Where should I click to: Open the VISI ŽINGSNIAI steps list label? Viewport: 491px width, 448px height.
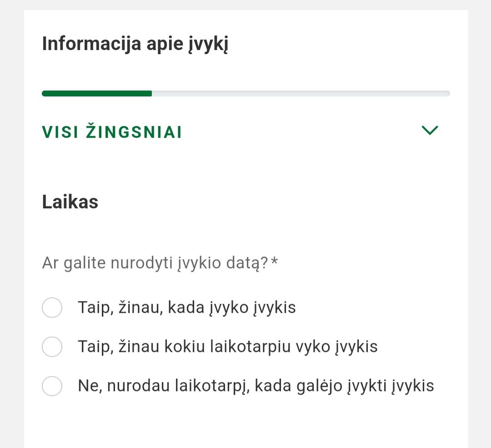click(x=112, y=132)
